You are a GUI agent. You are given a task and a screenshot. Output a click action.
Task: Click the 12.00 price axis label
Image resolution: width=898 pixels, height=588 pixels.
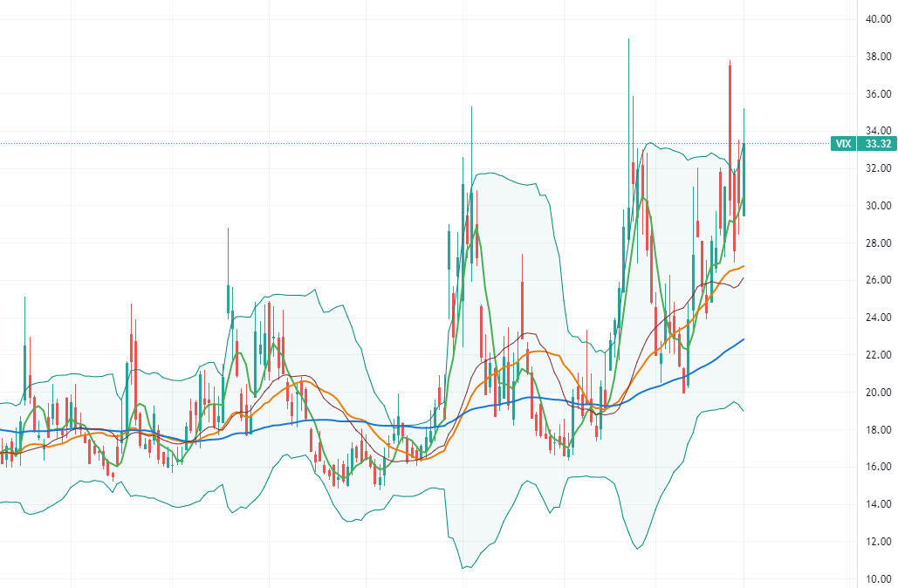(877, 542)
